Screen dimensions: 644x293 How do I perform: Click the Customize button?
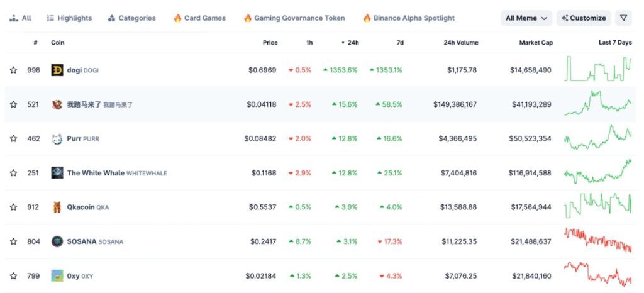click(x=583, y=18)
